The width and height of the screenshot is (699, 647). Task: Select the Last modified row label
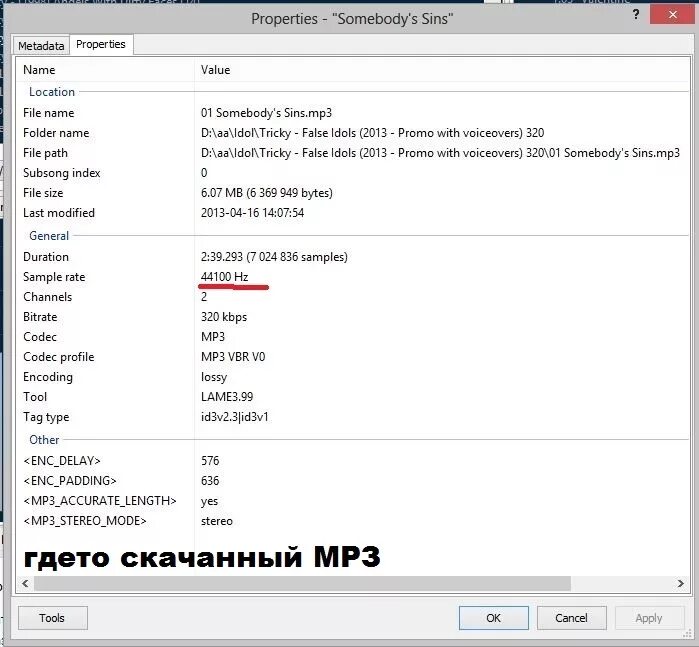click(x=59, y=213)
